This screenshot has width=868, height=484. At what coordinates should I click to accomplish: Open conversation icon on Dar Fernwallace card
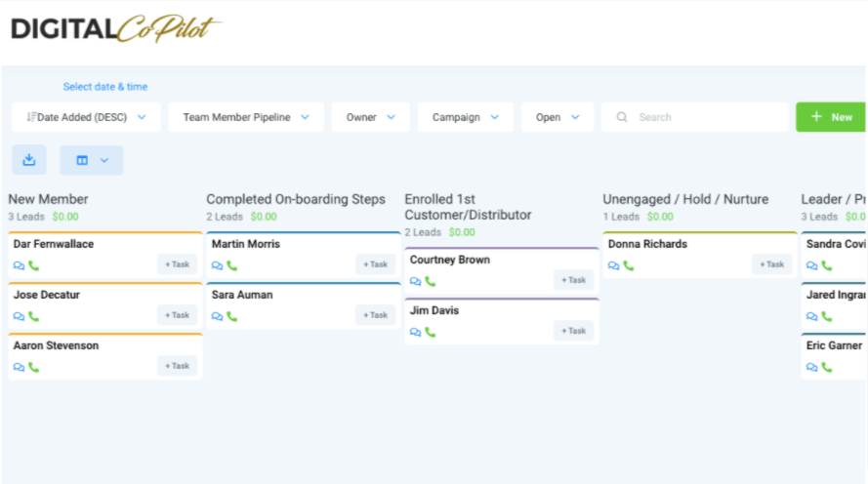[x=19, y=266]
